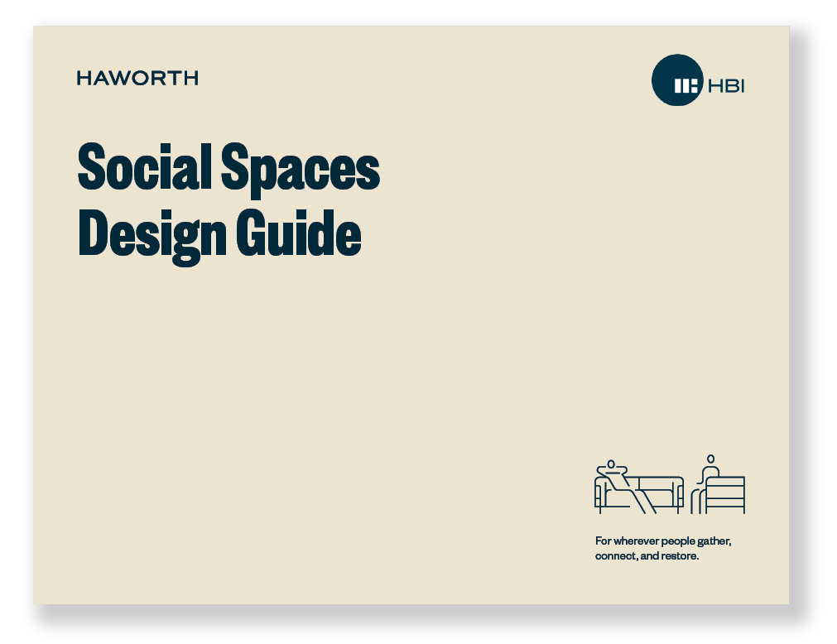Click the 'For wherever people gather,' tagline
This screenshot has width=837, height=644.
[663, 541]
